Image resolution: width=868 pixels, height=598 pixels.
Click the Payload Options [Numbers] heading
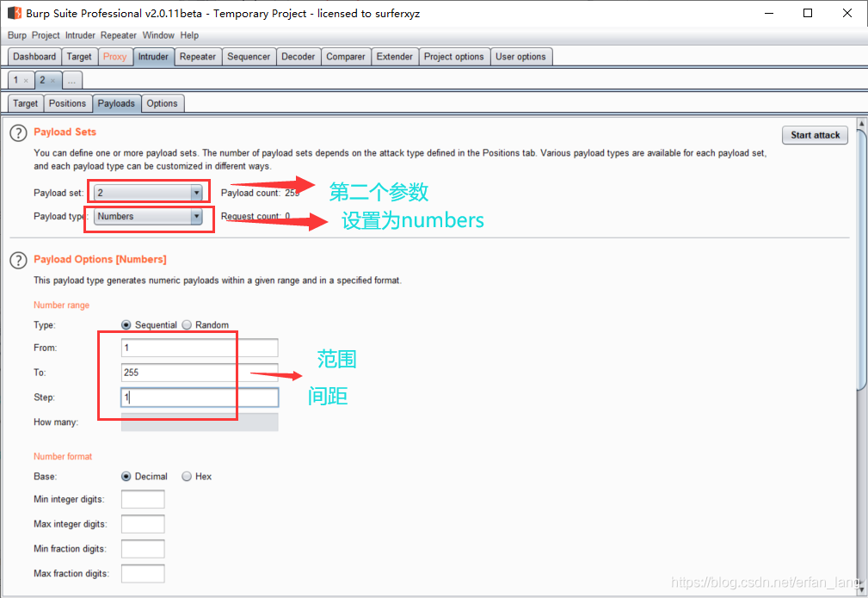tap(100, 259)
